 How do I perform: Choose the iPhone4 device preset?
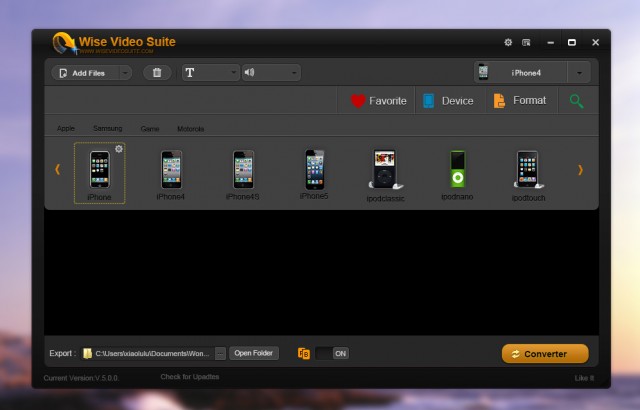click(171, 175)
